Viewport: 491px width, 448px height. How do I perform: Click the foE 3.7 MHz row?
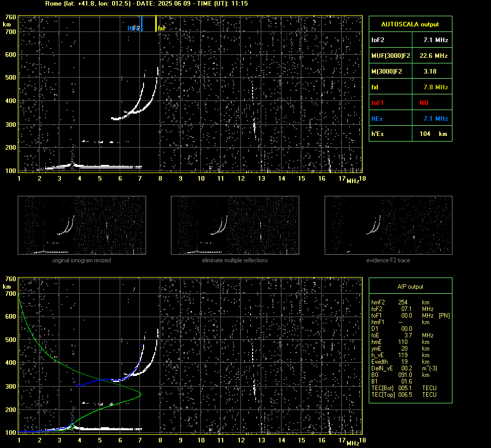click(x=402, y=335)
